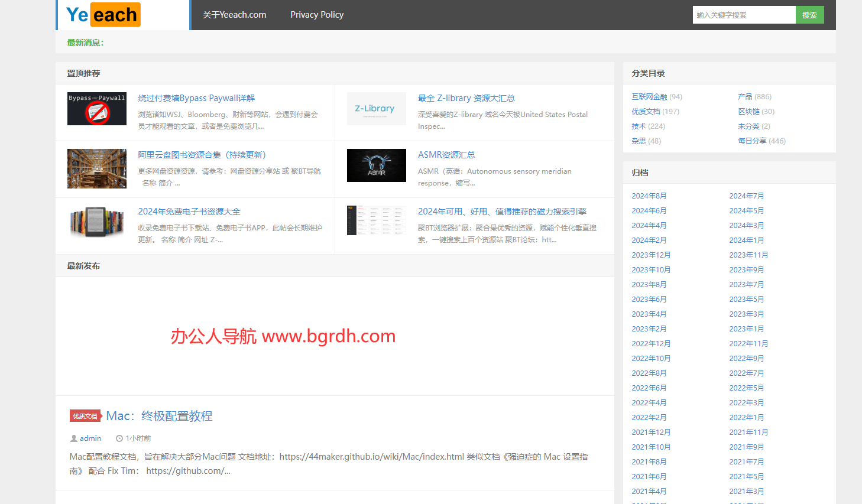Open the Bypass Paywall thumbnail image
The image size is (862, 504).
click(x=97, y=109)
